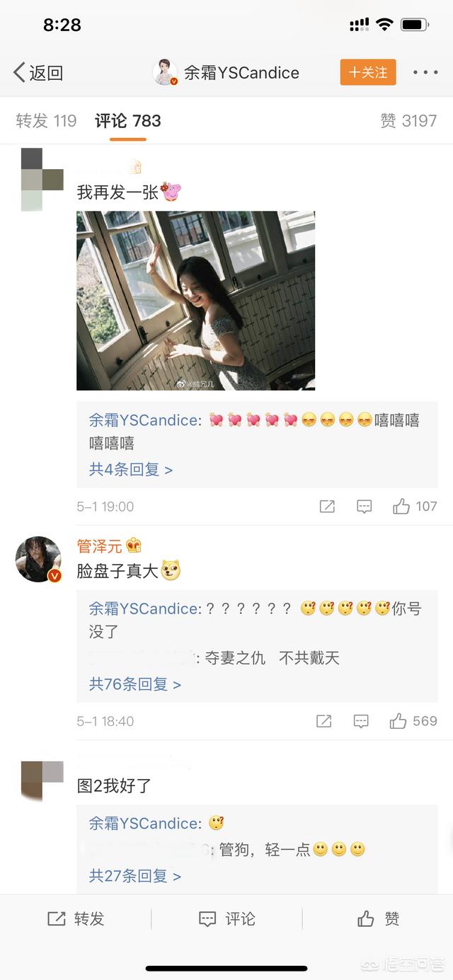This screenshot has height=980, width=453.
Task: Select the 评论 783 tab
Action: coord(128,121)
